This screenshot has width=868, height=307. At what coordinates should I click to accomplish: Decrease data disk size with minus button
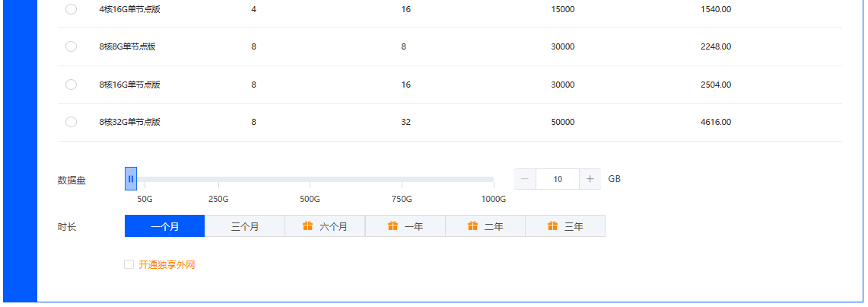point(525,179)
